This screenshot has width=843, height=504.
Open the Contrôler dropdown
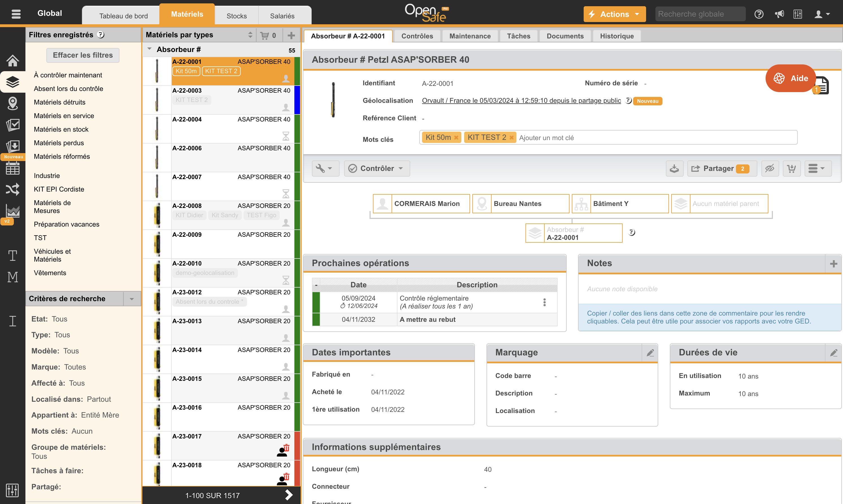(377, 168)
